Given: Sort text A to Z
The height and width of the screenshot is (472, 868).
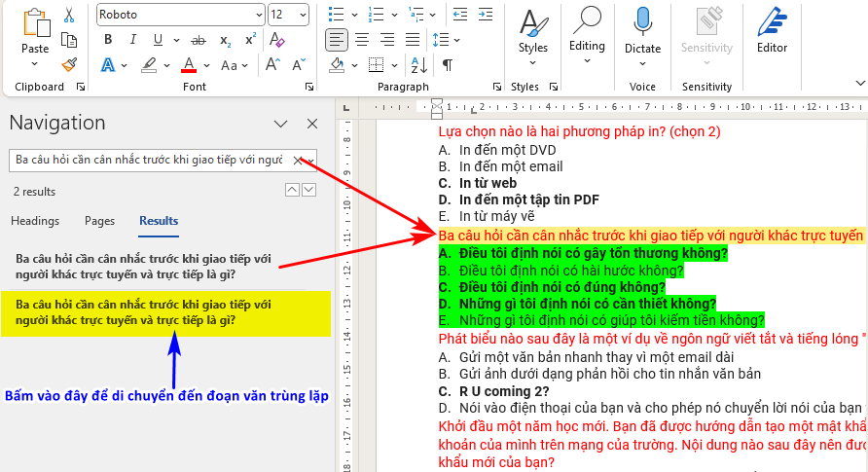Looking at the screenshot, I should click(x=419, y=65).
